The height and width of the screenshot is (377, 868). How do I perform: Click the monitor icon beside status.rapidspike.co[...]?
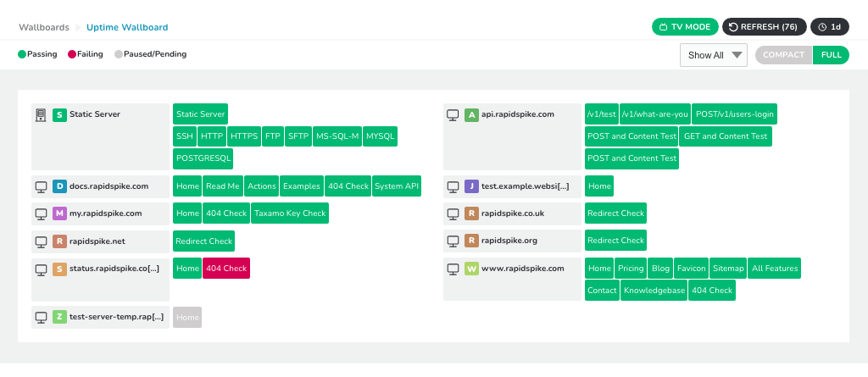(x=41, y=269)
